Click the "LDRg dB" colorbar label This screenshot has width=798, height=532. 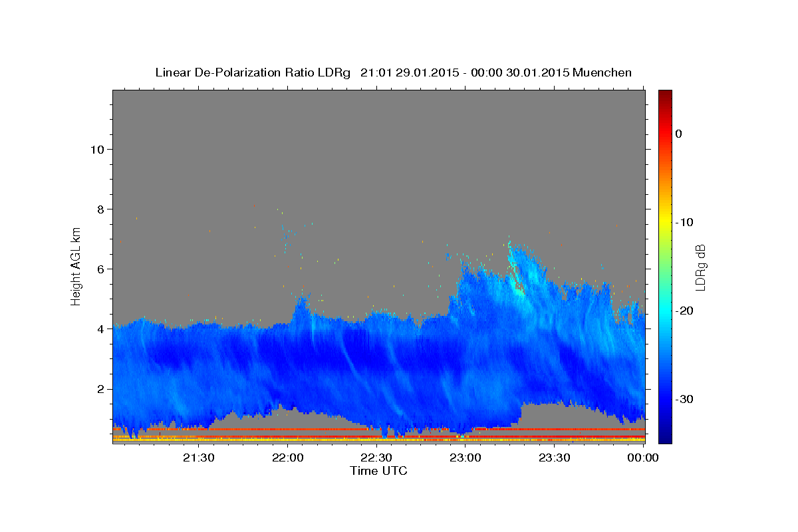700,267
